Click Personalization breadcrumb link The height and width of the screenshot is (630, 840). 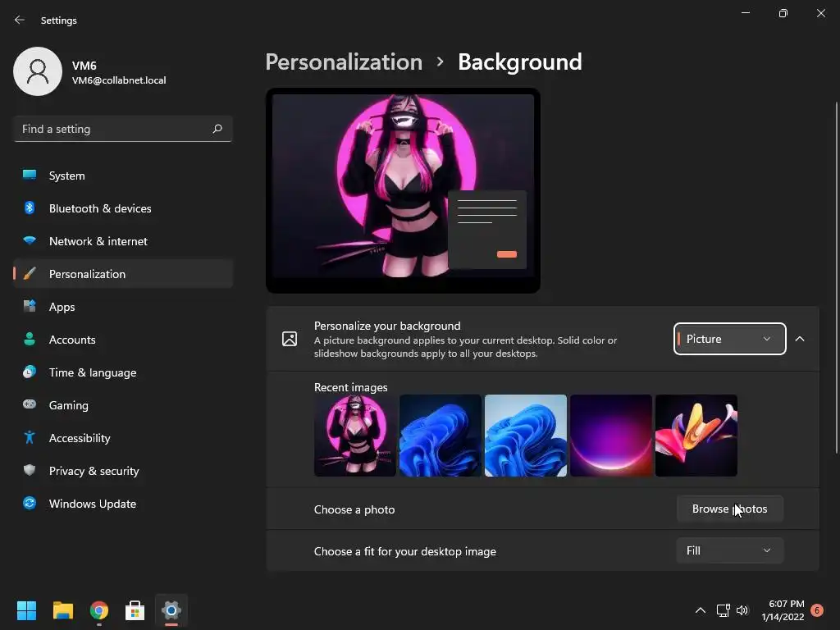click(344, 62)
